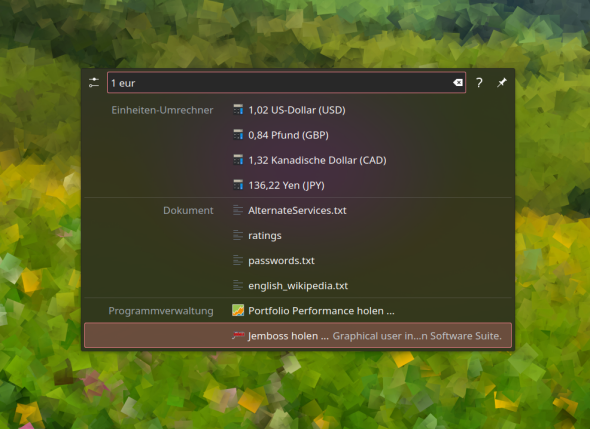Click the calculator icon beside Yen result
The width and height of the screenshot is (590, 429).
[x=238, y=185]
